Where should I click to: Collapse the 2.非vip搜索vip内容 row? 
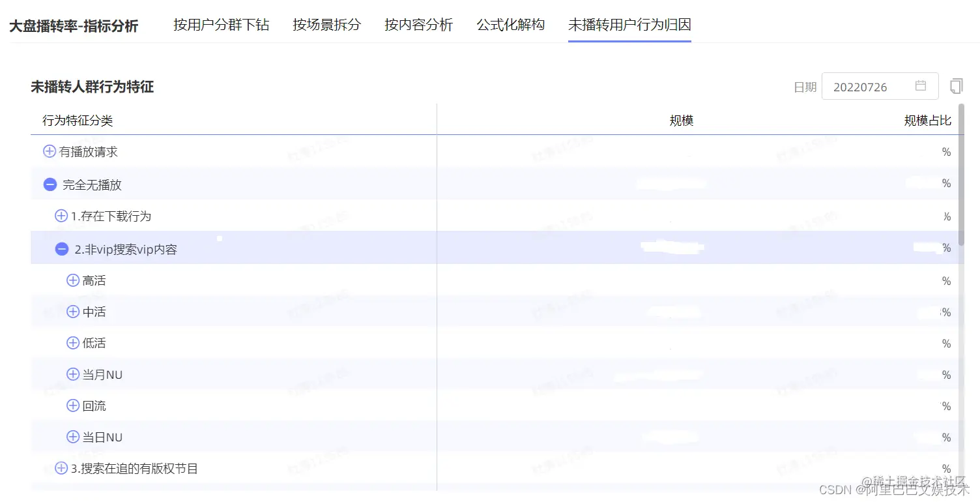[62, 249]
